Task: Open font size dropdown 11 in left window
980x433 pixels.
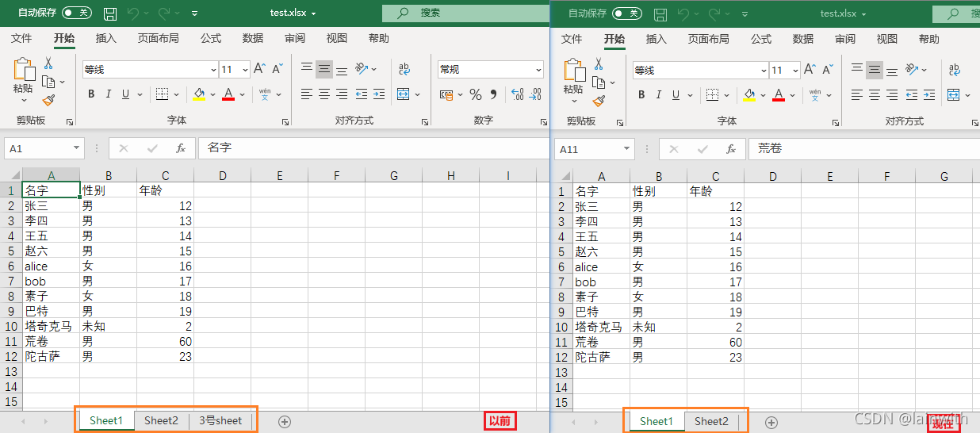Action: (245, 70)
